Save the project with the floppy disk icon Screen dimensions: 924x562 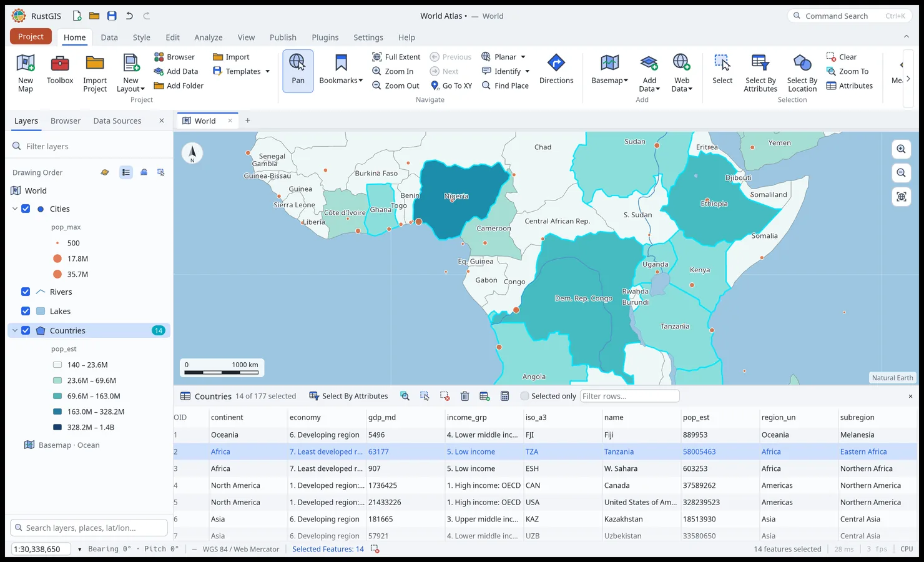point(112,16)
